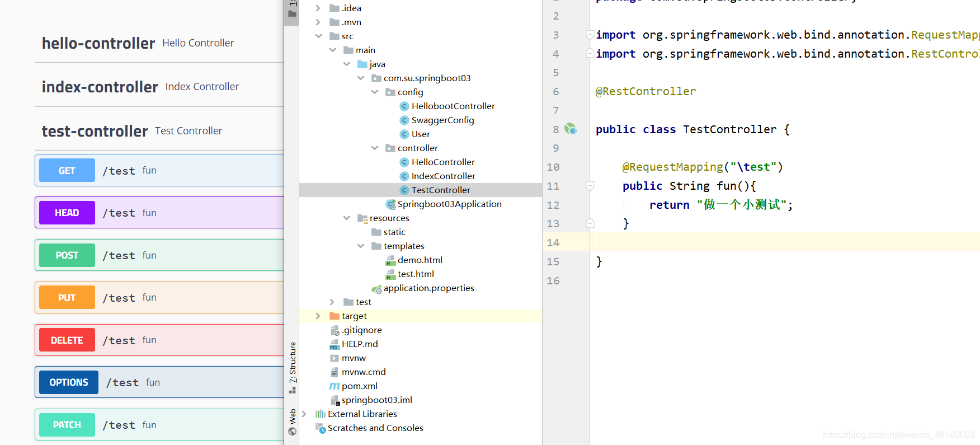Screen dimensions: 980x445
Task: Collapse the java source folder
Action: pos(347,64)
